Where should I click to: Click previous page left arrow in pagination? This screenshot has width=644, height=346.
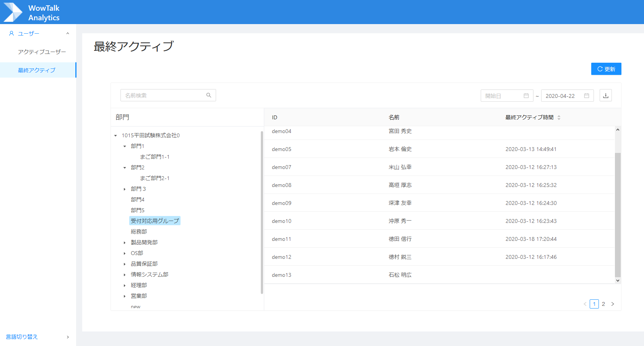click(x=585, y=304)
